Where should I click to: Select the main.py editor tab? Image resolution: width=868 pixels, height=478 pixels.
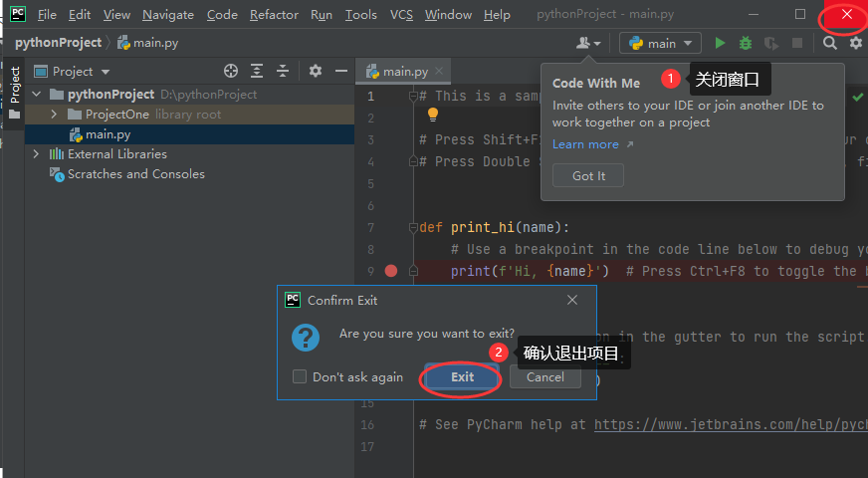tap(402, 72)
